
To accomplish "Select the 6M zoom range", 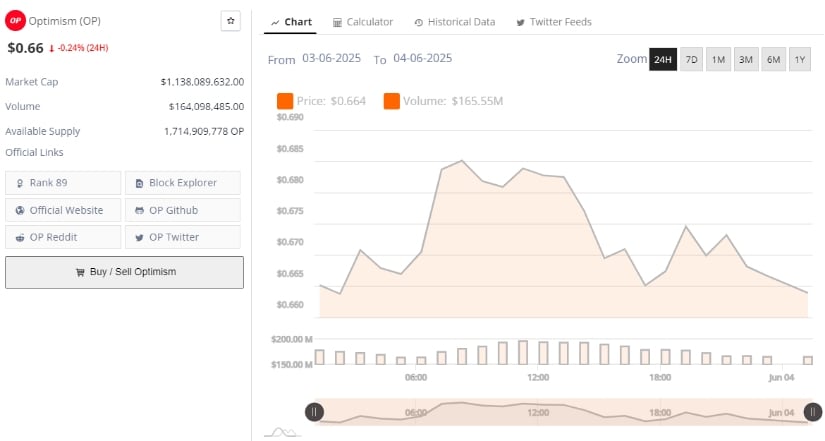I will (773, 59).
